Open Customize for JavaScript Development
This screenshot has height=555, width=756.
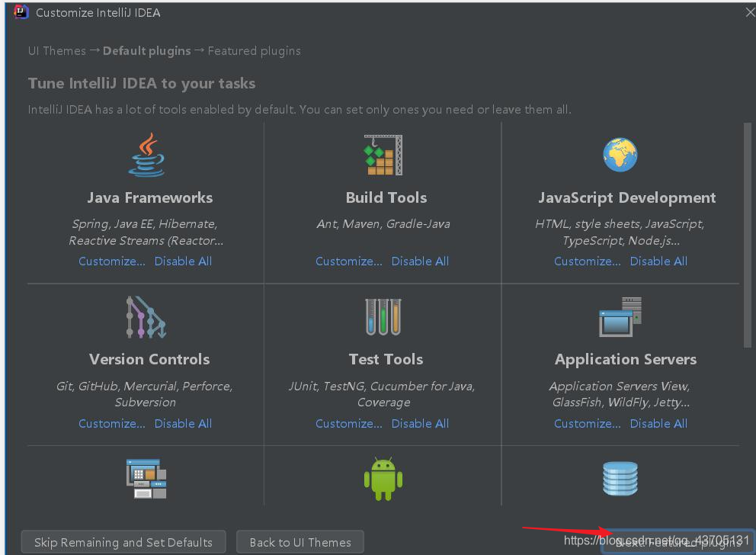[x=588, y=261]
